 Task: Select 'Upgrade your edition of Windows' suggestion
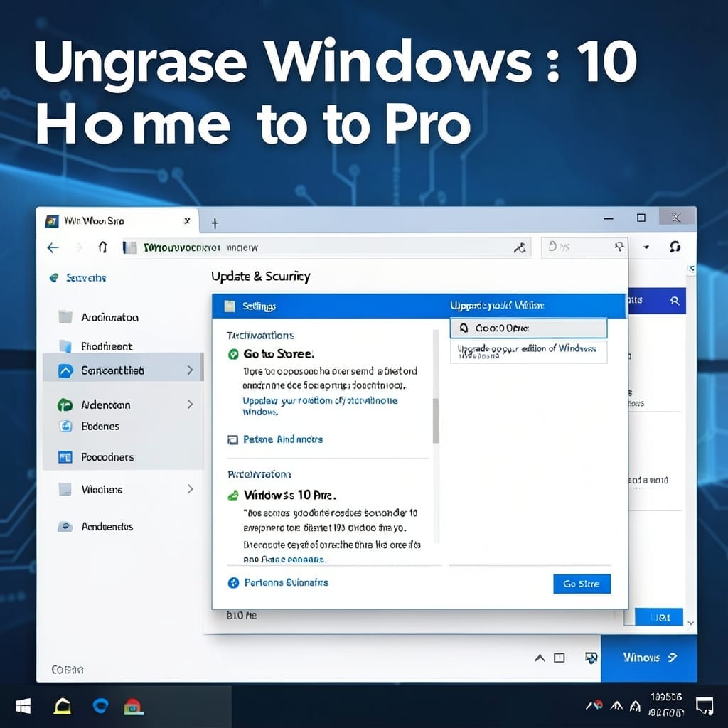pos(528,351)
